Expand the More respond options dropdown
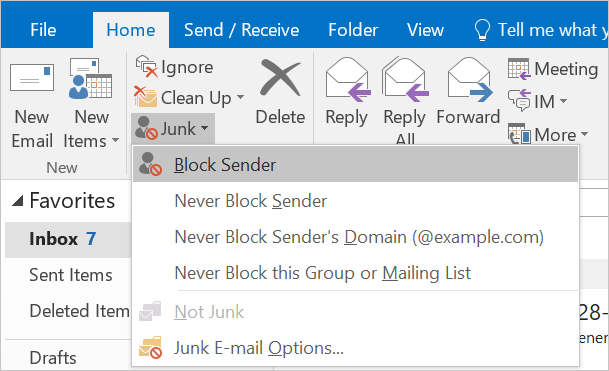 (584, 134)
